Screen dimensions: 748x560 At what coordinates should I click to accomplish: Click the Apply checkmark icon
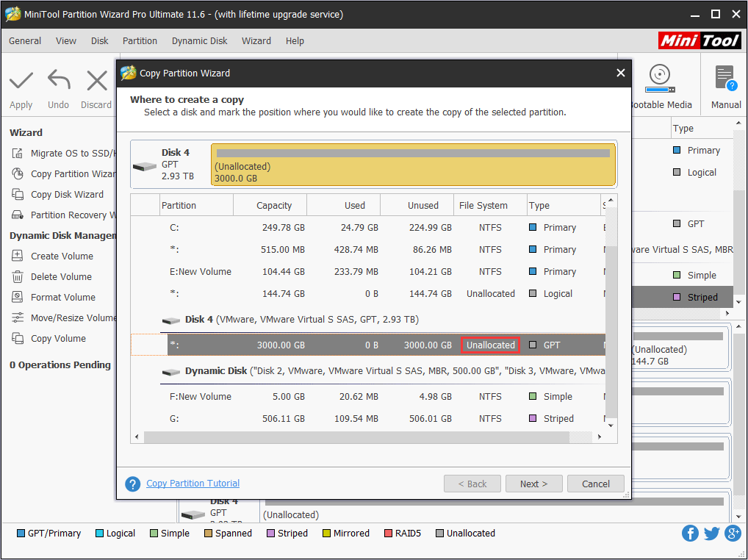[x=21, y=81]
